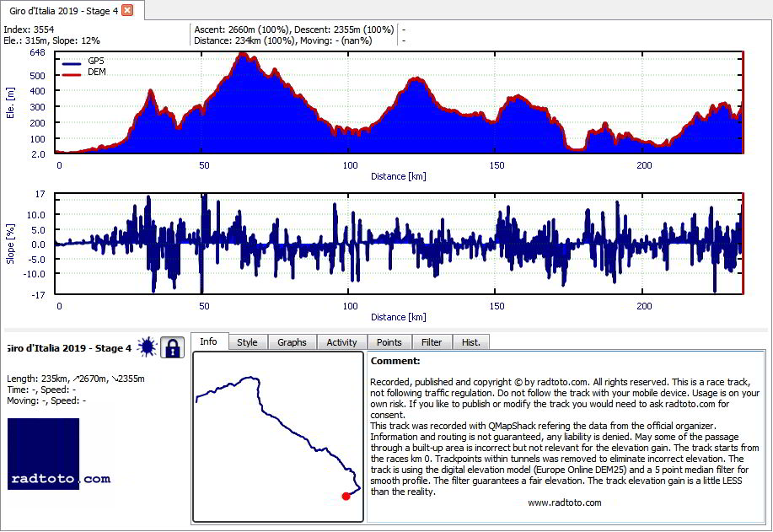Screen dimensions: 773x532
Task: Switch to the Hist. tab
Action: [471, 342]
